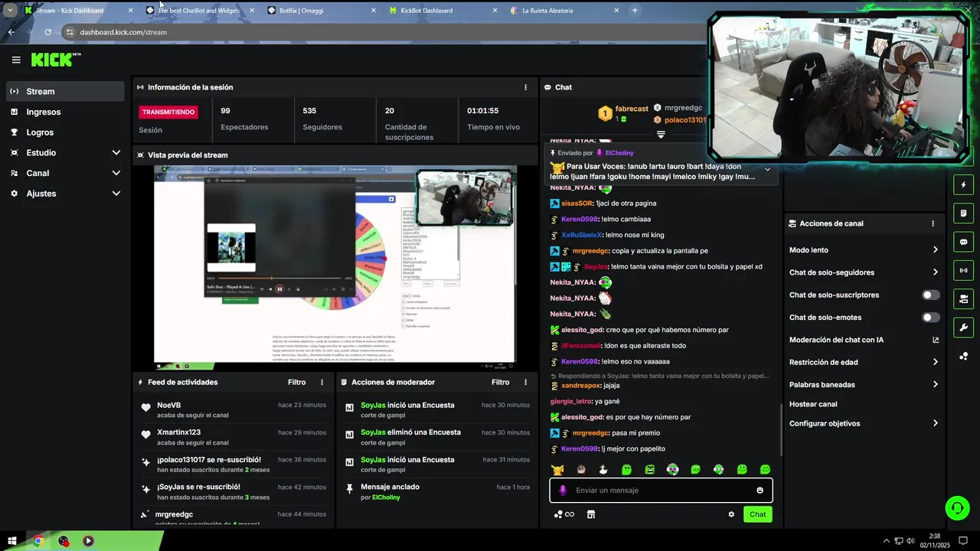
Task: Open options menu for Información de la sesión
Action: point(525,87)
